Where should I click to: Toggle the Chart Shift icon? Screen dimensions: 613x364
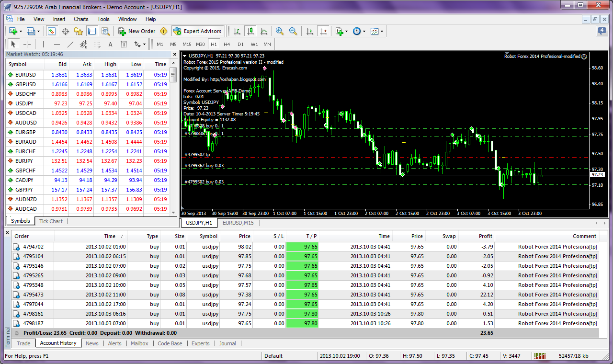click(x=323, y=31)
